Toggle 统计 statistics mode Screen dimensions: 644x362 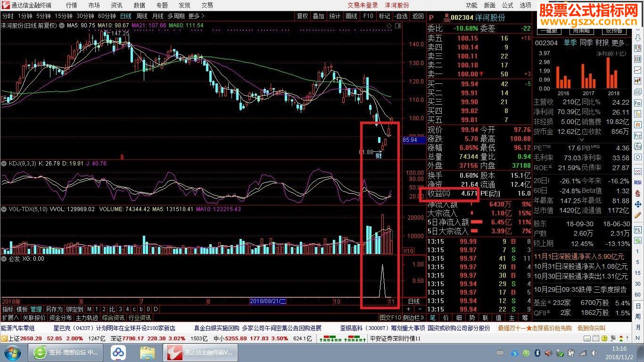(x=335, y=16)
